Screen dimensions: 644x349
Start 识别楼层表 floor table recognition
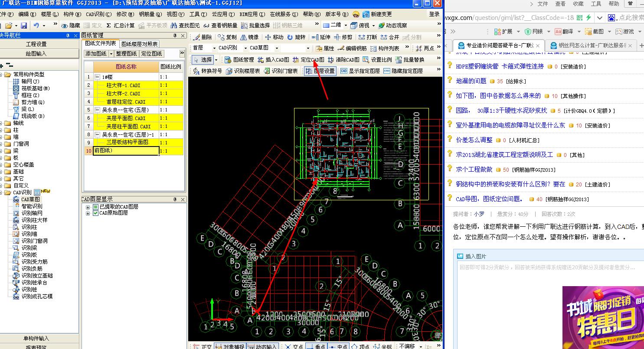click(243, 71)
